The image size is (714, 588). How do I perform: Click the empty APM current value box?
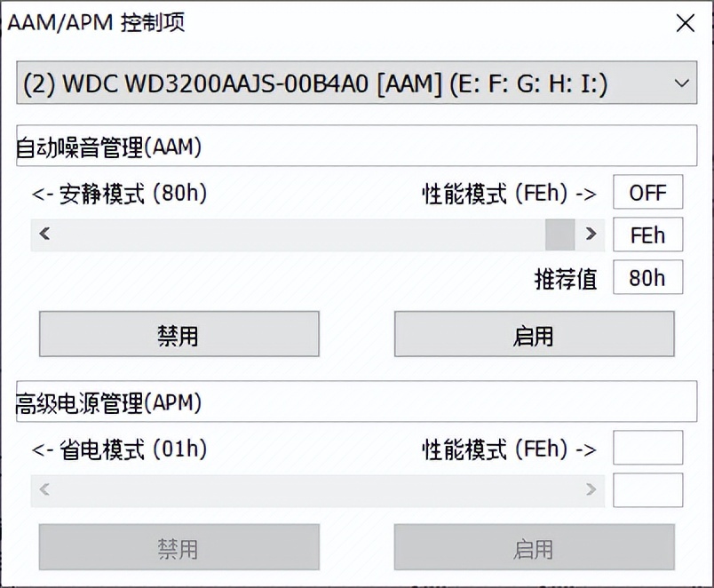click(648, 490)
